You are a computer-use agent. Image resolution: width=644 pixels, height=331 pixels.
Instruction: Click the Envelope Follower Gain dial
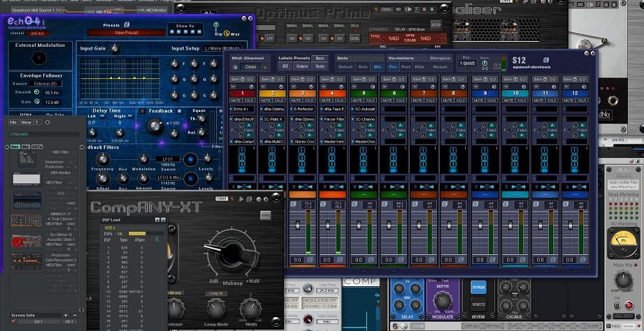[36, 101]
